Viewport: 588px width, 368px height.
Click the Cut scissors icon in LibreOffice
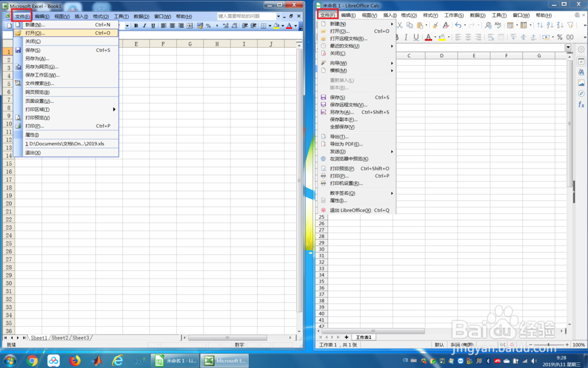400,25
